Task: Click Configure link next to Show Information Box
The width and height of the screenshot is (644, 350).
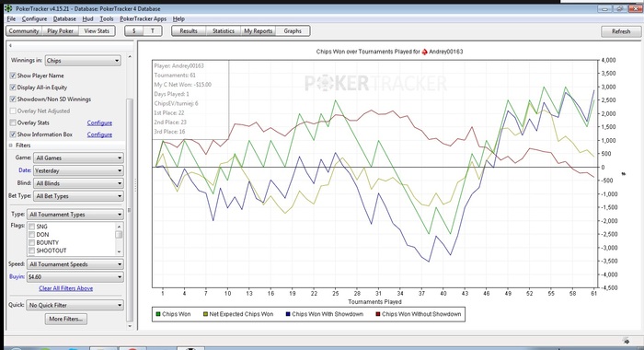Action: tap(99, 134)
